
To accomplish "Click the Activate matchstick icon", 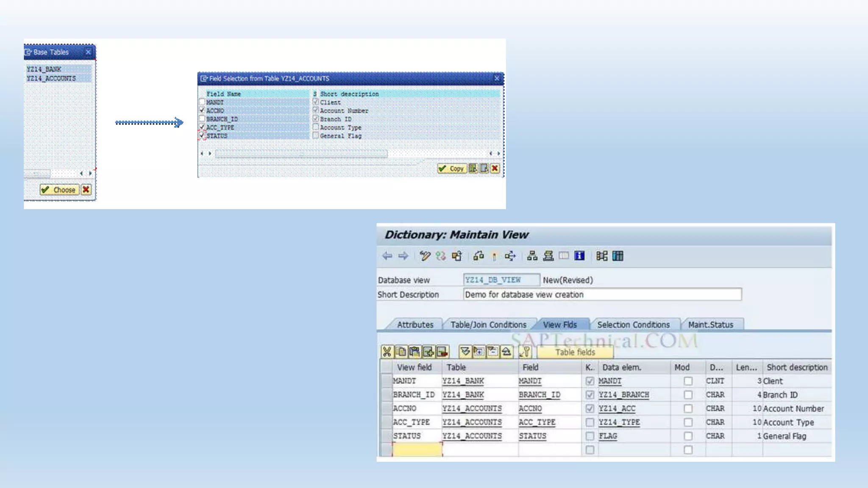I will (494, 256).
